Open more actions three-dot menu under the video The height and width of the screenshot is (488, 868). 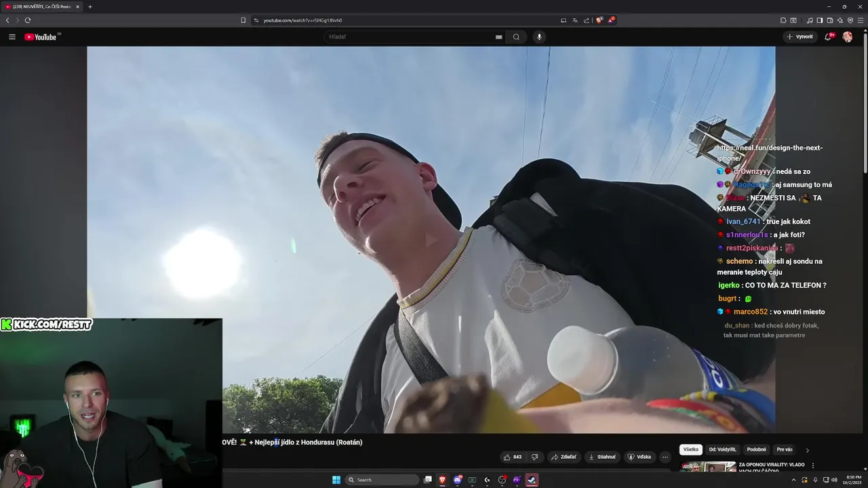[x=665, y=457]
